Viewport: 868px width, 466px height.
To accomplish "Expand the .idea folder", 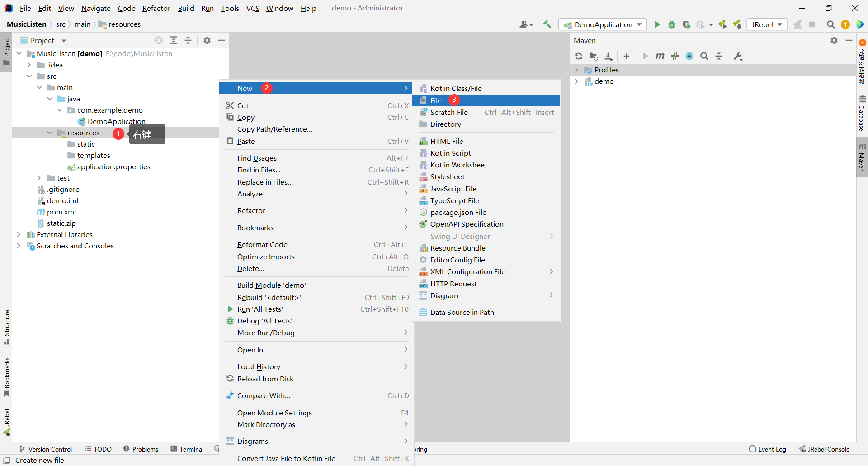I will click(x=29, y=65).
